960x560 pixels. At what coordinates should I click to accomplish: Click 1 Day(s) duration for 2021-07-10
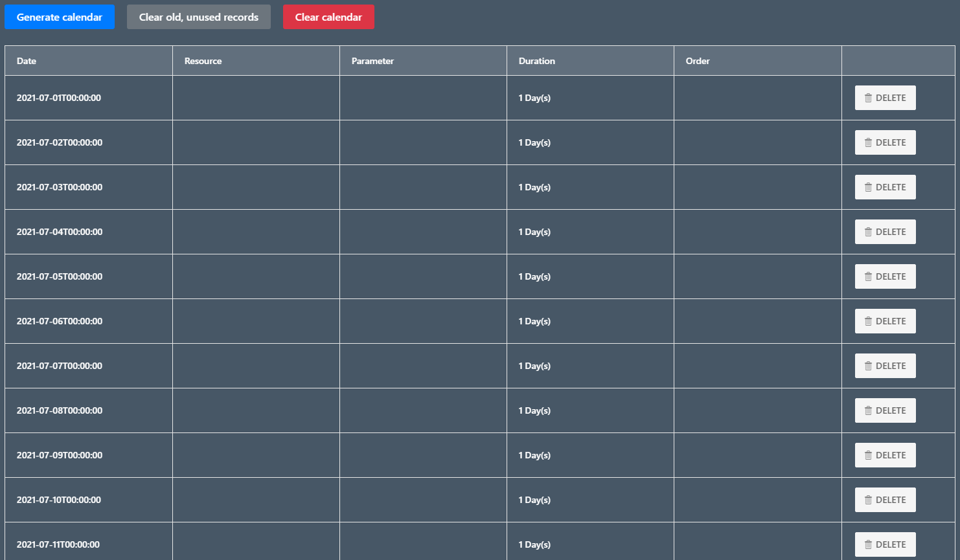click(534, 500)
